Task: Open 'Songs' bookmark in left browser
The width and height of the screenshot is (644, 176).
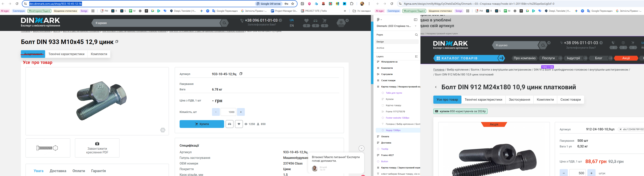Action: [84, 11]
